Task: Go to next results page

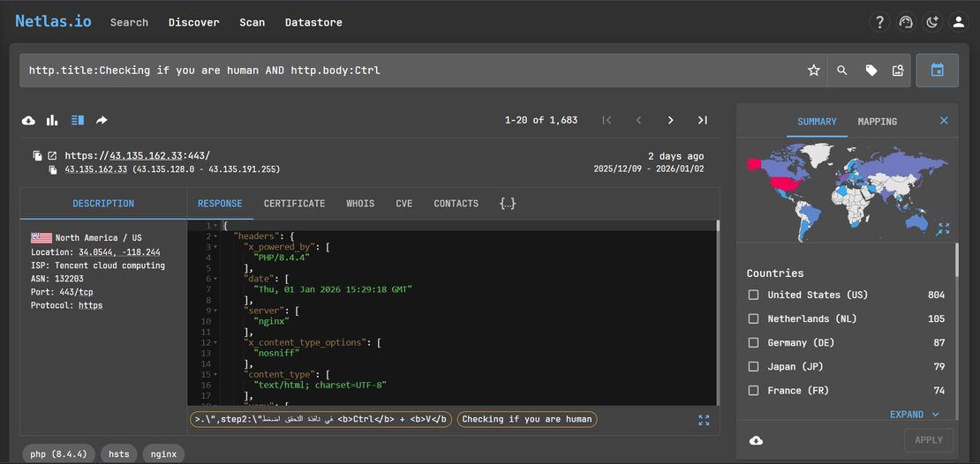Action: (671, 120)
